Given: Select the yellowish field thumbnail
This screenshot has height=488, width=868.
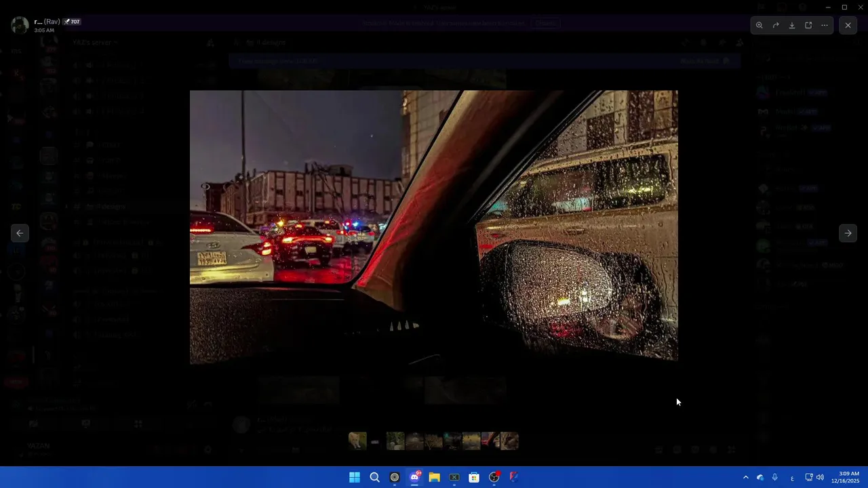Looking at the screenshot, I should point(471,441).
